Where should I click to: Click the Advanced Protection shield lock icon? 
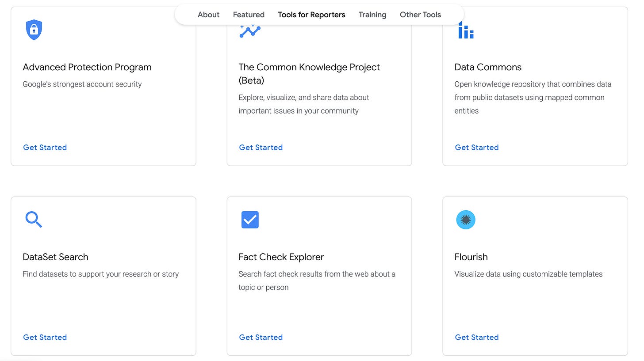tap(34, 30)
